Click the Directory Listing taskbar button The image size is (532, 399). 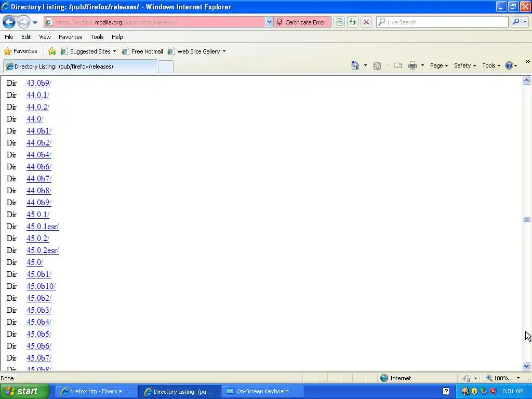pyautogui.click(x=180, y=391)
